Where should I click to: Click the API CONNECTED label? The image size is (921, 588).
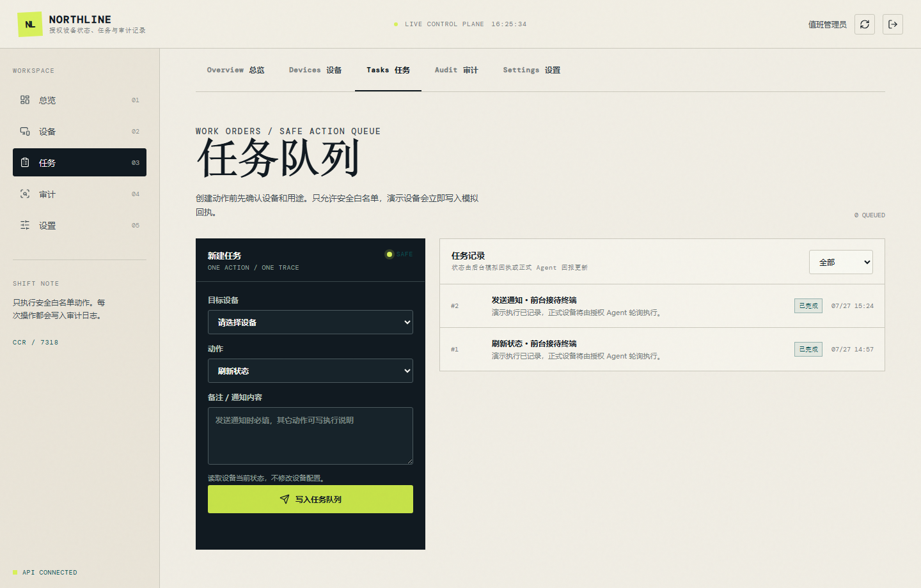50,573
